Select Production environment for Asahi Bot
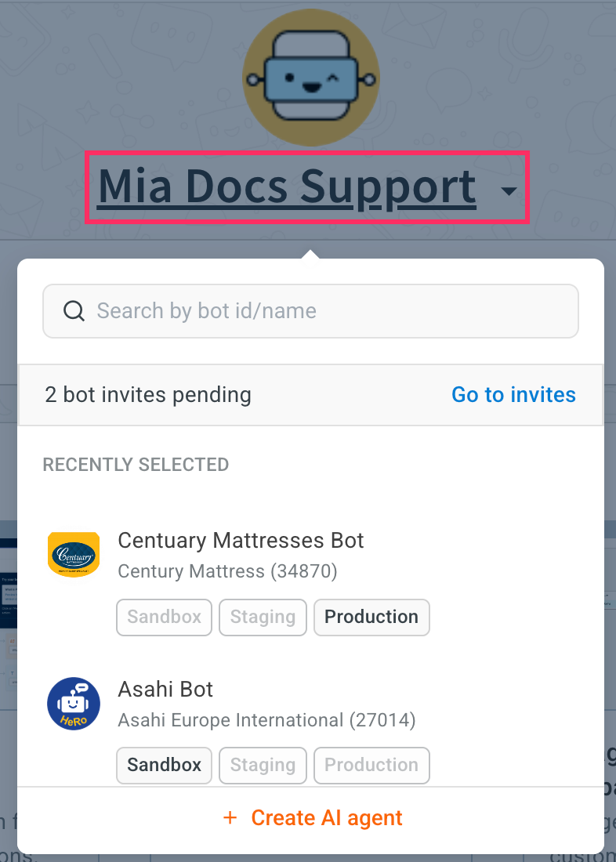The height and width of the screenshot is (862, 616). click(x=371, y=765)
